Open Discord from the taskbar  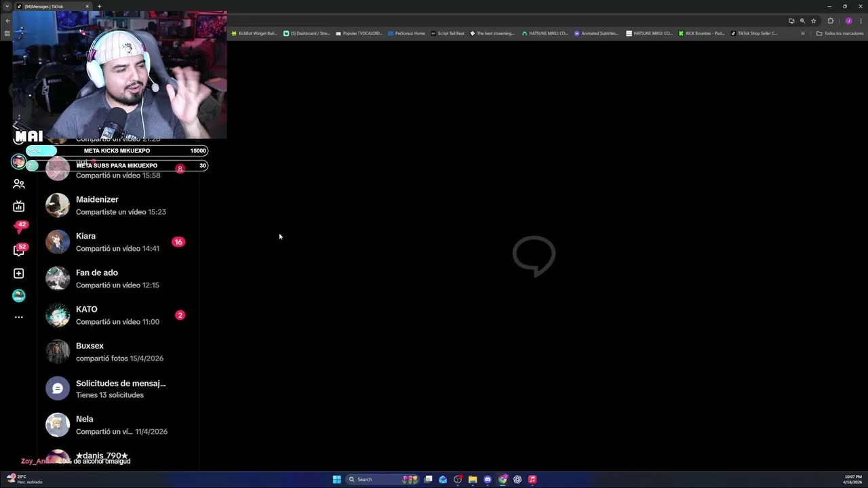tap(488, 479)
